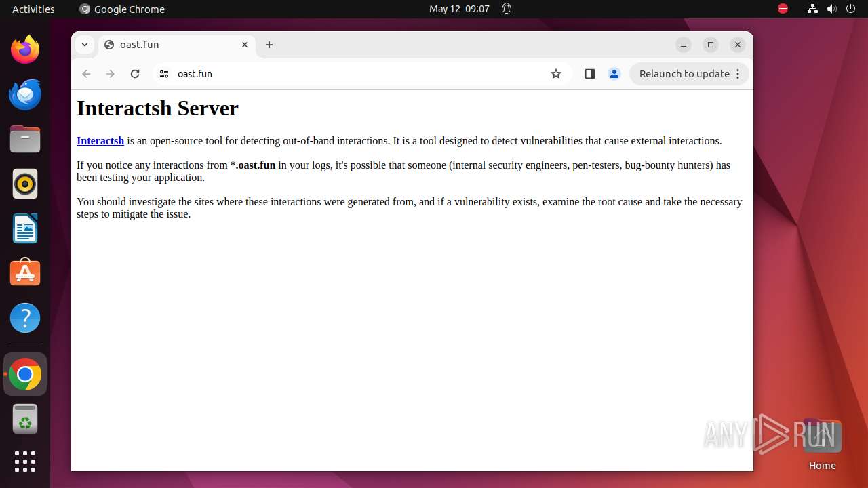Open a new tab with plus button
The height and width of the screenshot is (488, 868).
coord(269,45)
